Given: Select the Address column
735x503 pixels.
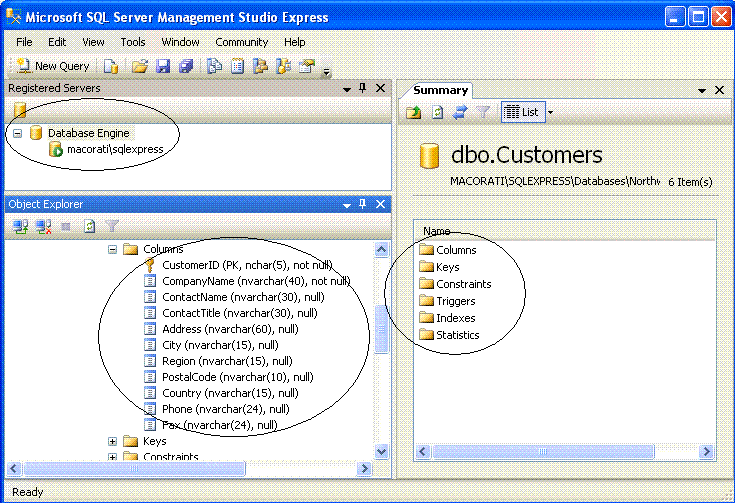Looking at the screenshot, I should point(230,329).
